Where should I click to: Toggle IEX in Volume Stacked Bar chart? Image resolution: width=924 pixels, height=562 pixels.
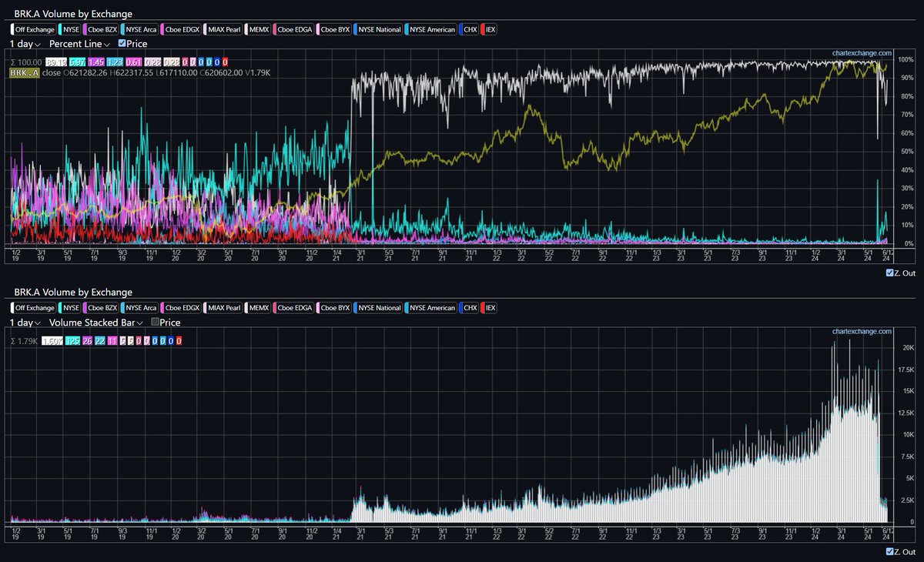click(x=489, y=308)
